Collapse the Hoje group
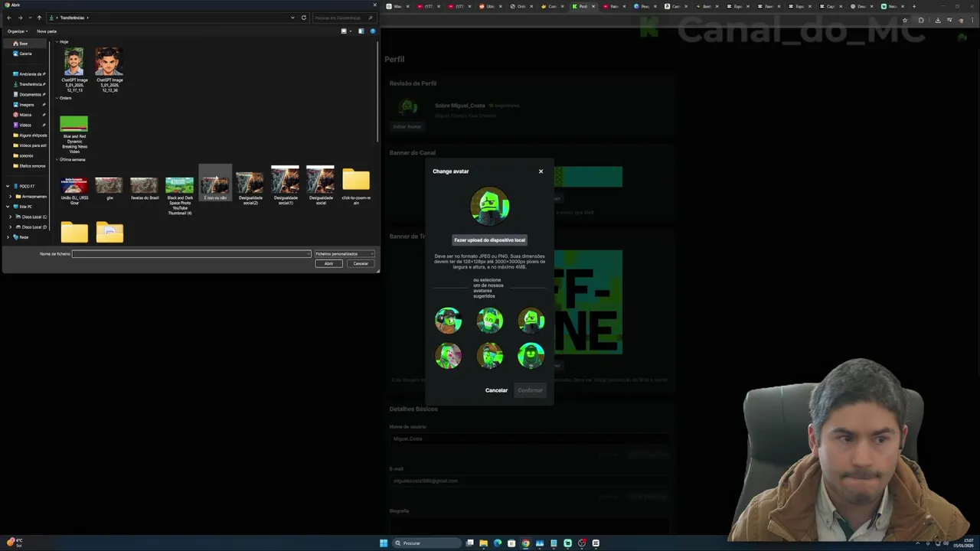This screenshot has height=551, width=980. (x=57, y=42)
